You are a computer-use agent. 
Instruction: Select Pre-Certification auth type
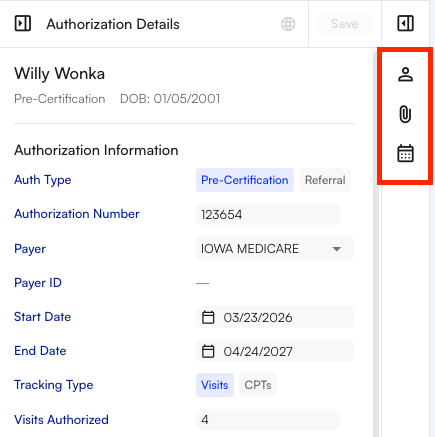[x=245, y=180]
